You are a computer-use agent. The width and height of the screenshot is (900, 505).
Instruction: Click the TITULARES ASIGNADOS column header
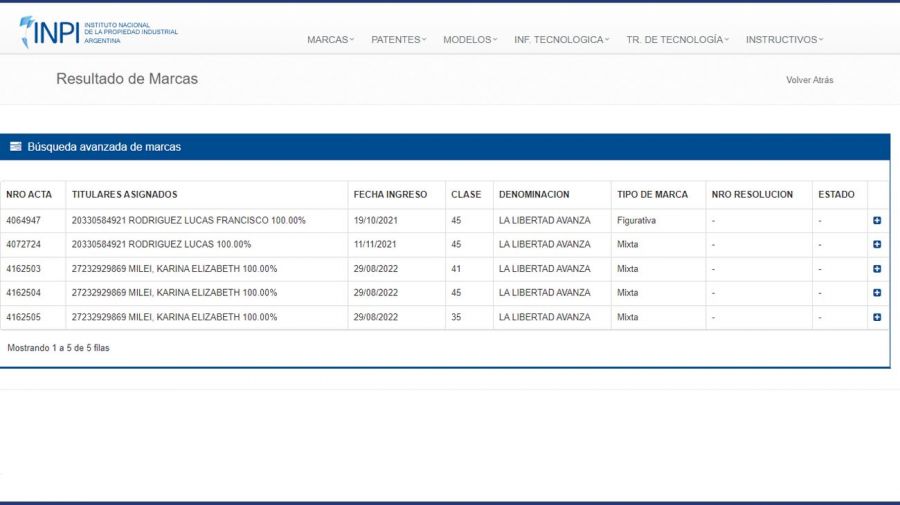[x=124, y=195]
